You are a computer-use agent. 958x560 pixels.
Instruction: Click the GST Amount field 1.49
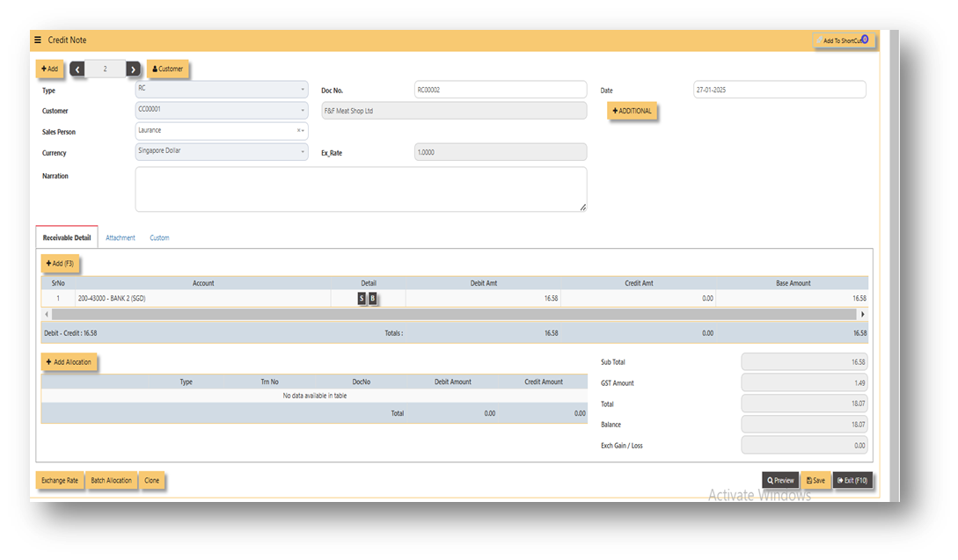(804, 383)
